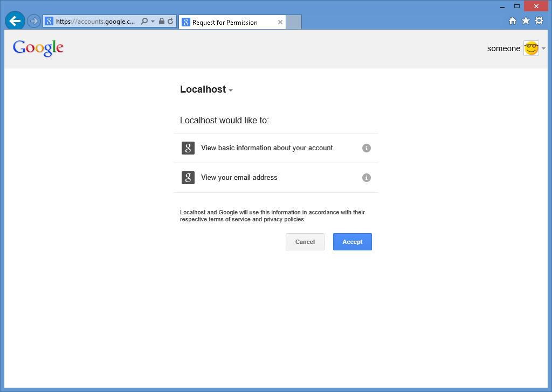552x392 pixels.
Task: Open the account switcher arrow next to avatar
Action: coord(543,48)
